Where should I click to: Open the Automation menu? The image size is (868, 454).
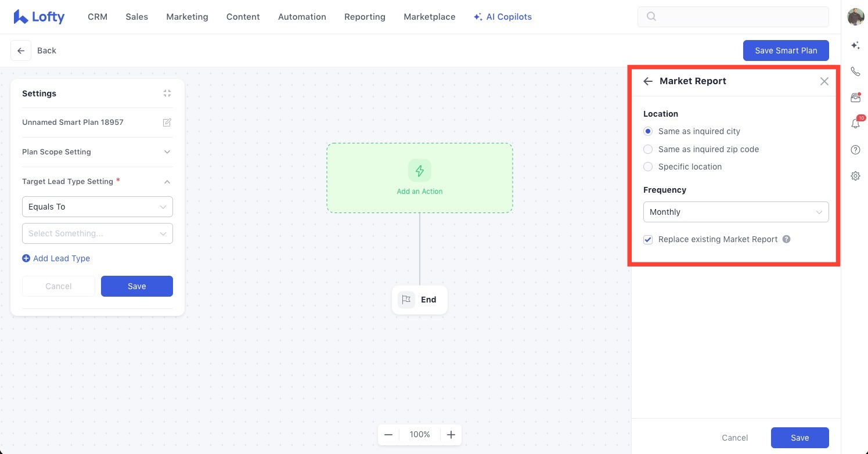click(302, 17)
